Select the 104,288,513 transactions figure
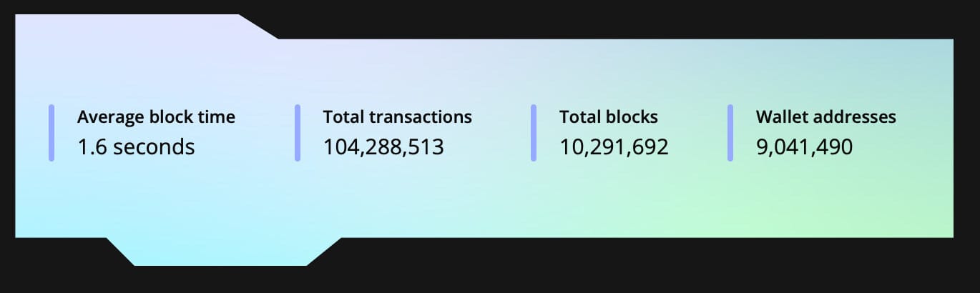 [x=383, y=147]
